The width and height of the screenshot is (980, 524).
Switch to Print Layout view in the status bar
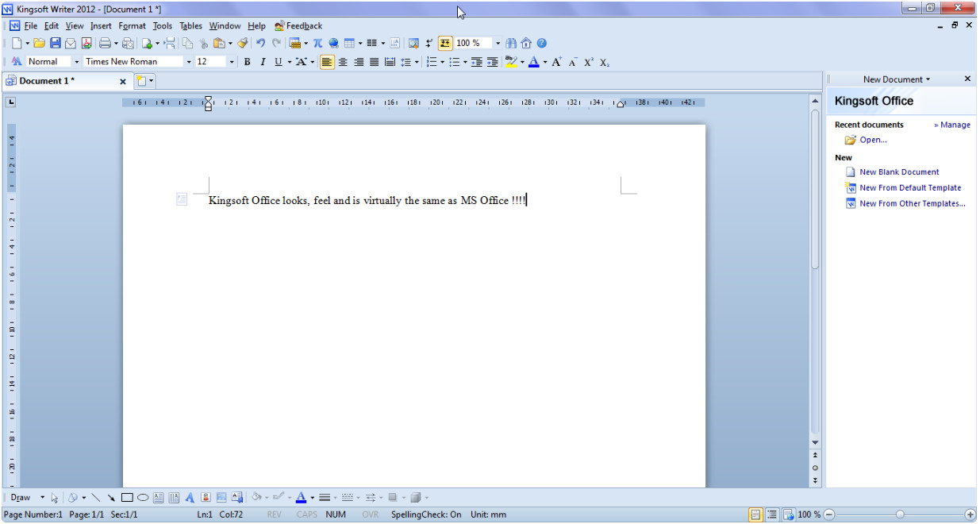pos(755,514)
